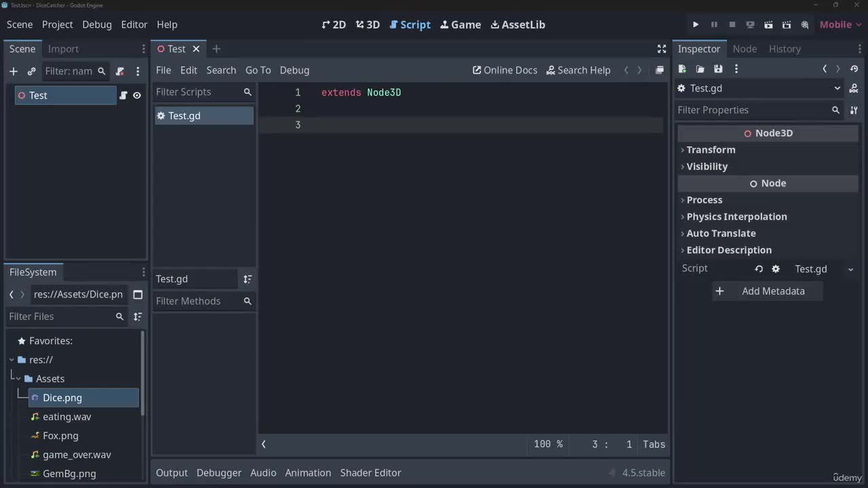Screen dimensions: 868x488
Task: Click the stop running project button
Action: tap(732, 24)
